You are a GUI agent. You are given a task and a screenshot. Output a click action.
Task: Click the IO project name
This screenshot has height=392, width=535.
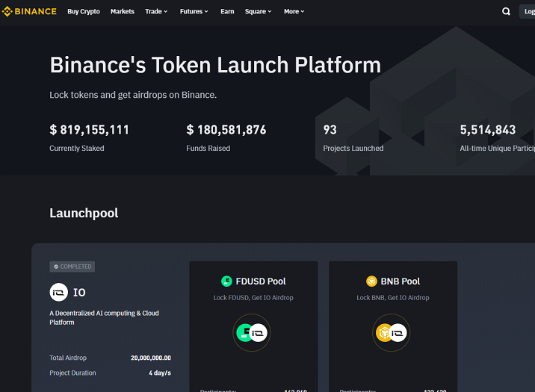[79, 293]
